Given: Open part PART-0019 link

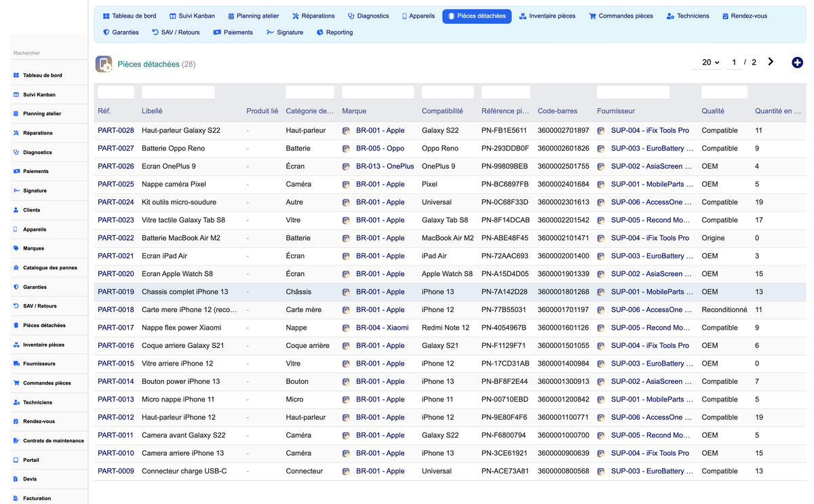Looking at the screenshot, I should 116,292.
